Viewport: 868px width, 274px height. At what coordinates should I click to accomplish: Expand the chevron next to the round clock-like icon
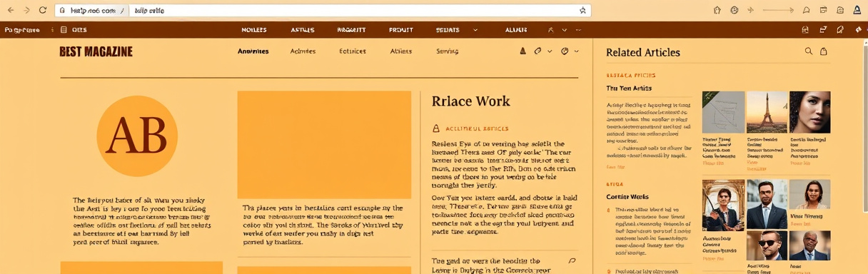pyautogui.click(x=576, y=51)
